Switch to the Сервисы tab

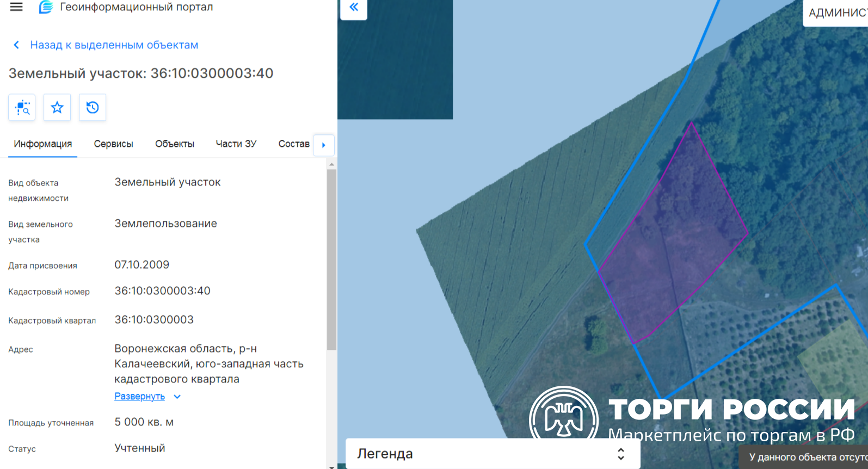coord(113,144)
